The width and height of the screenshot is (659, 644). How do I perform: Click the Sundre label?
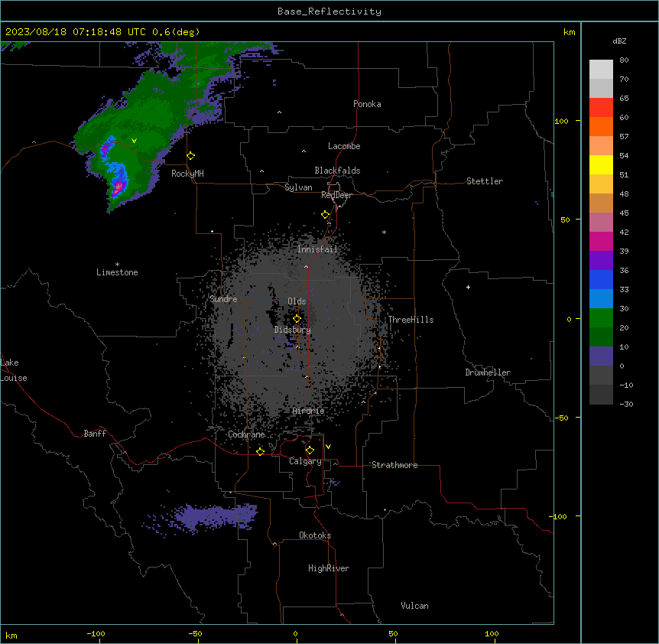(223, 299)
